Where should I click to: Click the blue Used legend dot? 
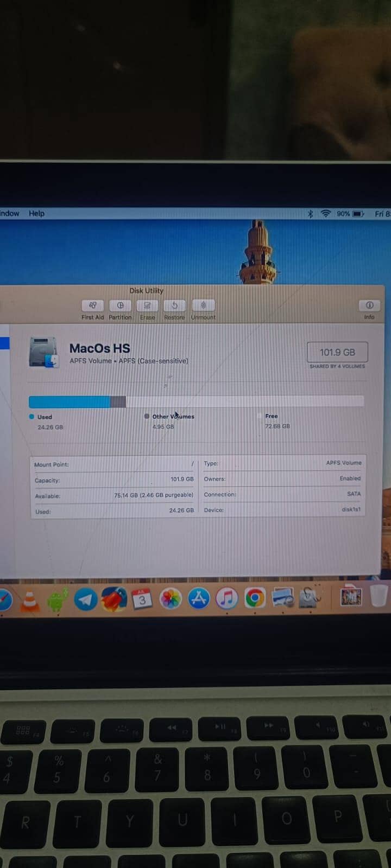(x=31, y=417)
